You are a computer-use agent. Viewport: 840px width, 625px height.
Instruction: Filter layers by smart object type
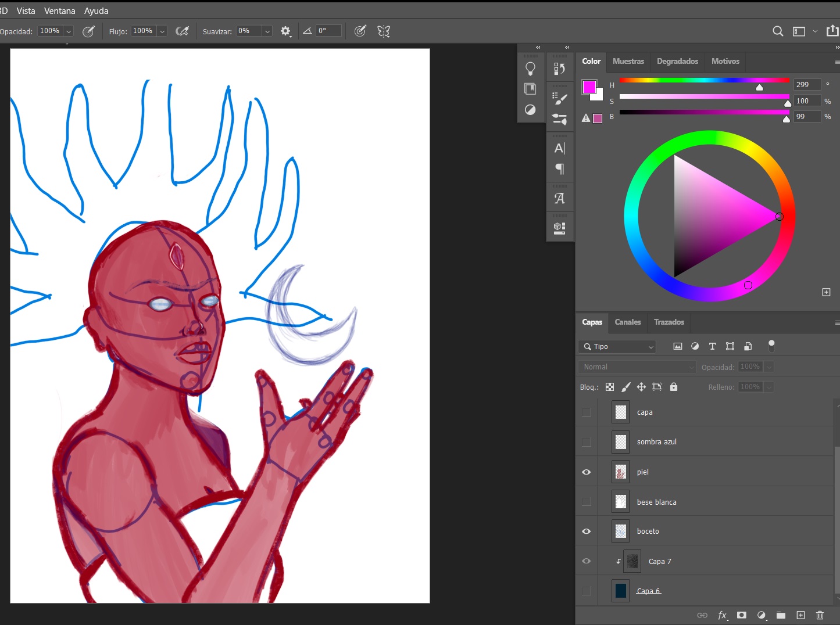pos(748,346)
